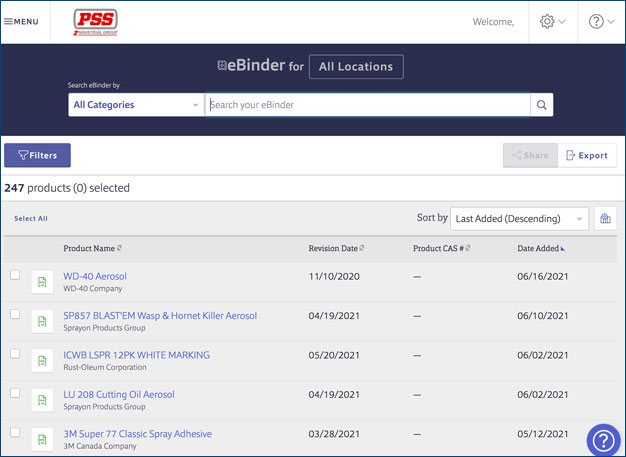626x457 pixels.
Task: Open the WD-40 Aerosol product link
Action: (x=95, y=276)
